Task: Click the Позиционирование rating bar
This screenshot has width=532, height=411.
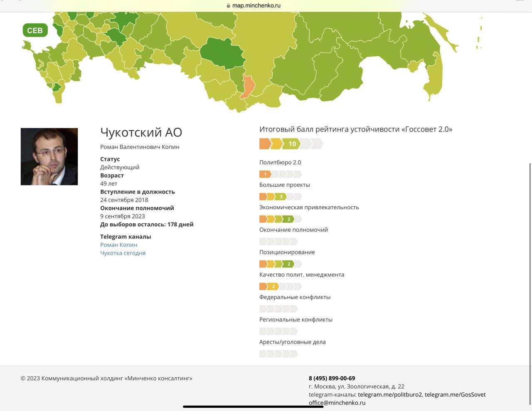Action: point(280,264)
